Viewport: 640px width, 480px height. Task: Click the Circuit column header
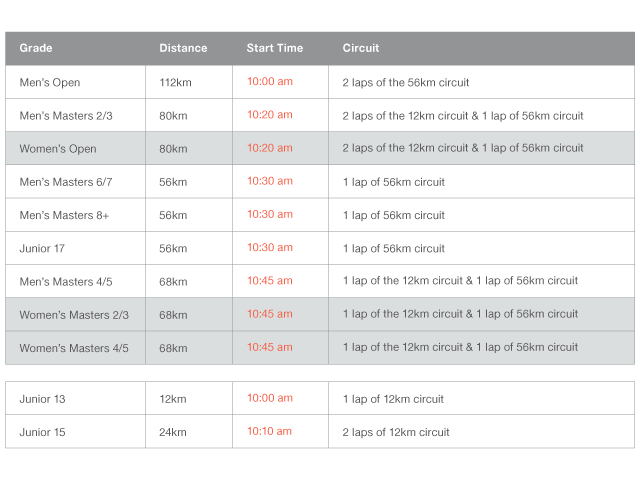click(x=360, y=48)
